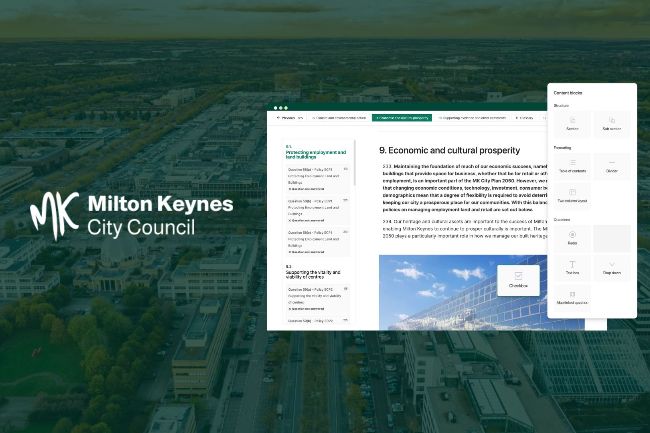Add a Text box question block
650x433 pixels.
point(572,268)
